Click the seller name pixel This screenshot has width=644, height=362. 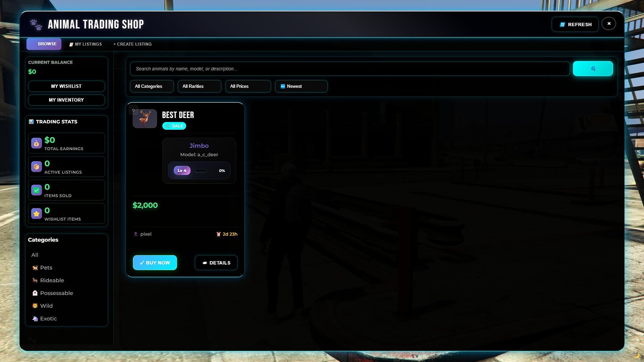tap(146, 234)
